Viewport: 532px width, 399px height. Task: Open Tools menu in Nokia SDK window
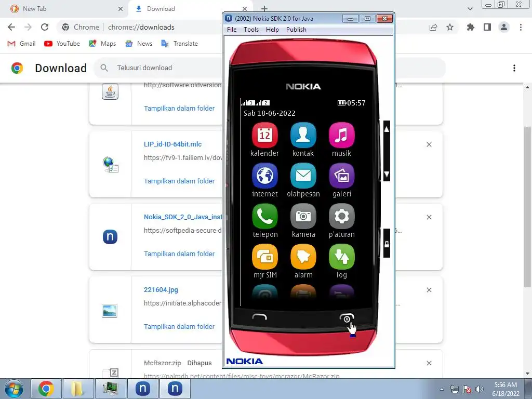pos(251,30)
